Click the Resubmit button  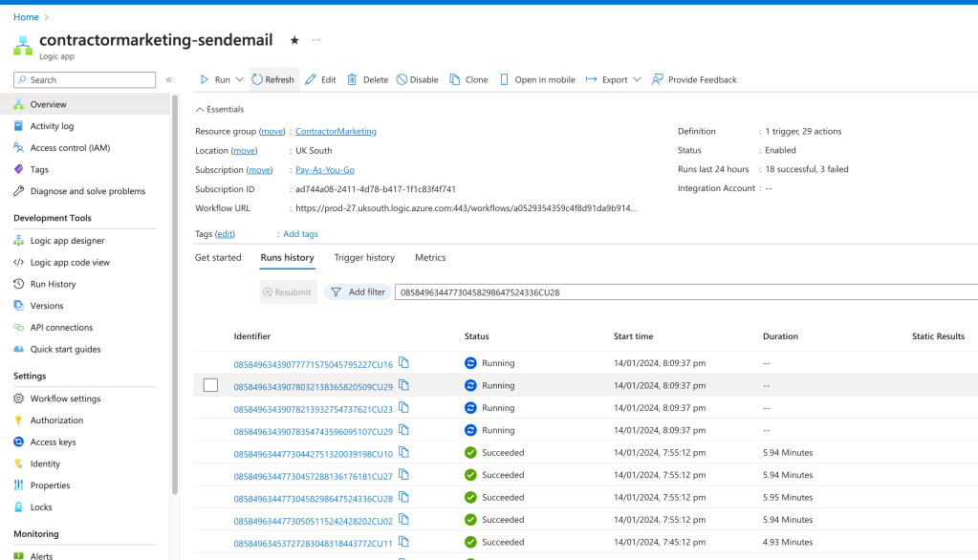click(288, 291)
